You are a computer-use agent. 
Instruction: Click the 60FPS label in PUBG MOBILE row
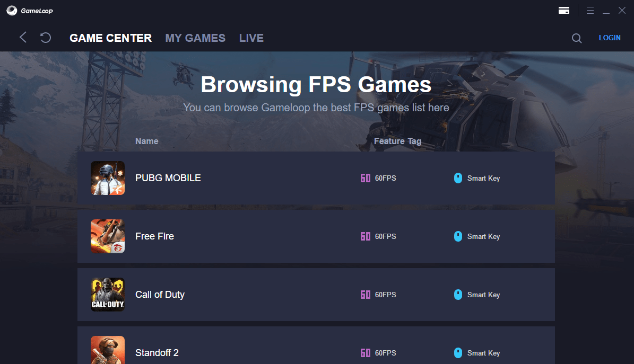[x=385, y=178]
